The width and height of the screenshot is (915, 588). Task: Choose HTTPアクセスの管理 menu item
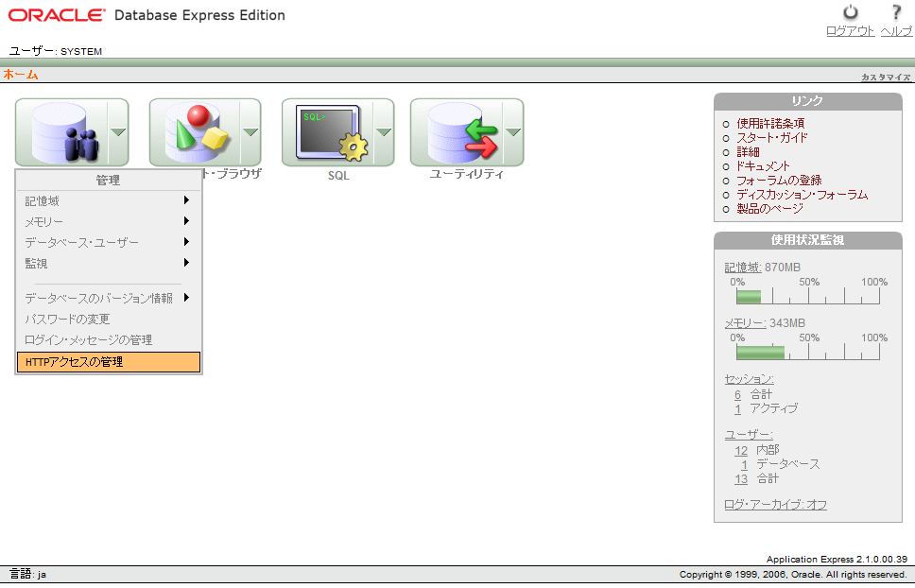coord(109,362)
